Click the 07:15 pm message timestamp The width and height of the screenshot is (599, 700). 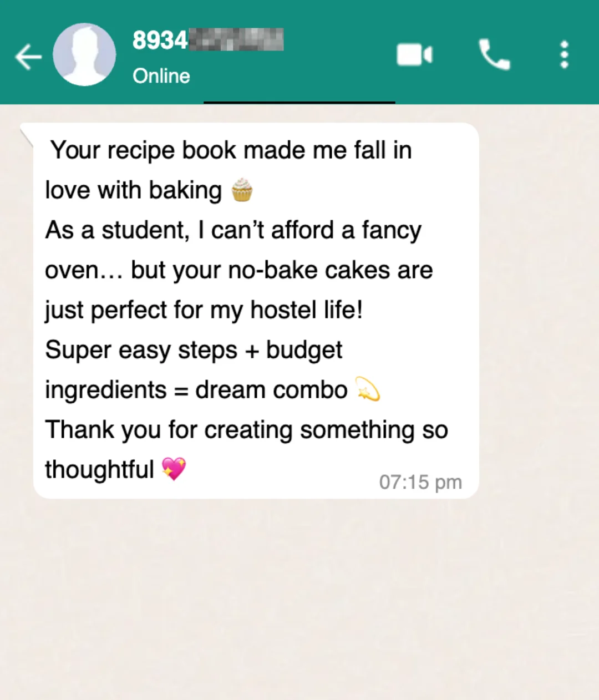pyautogui.click(x=420, y=482)
